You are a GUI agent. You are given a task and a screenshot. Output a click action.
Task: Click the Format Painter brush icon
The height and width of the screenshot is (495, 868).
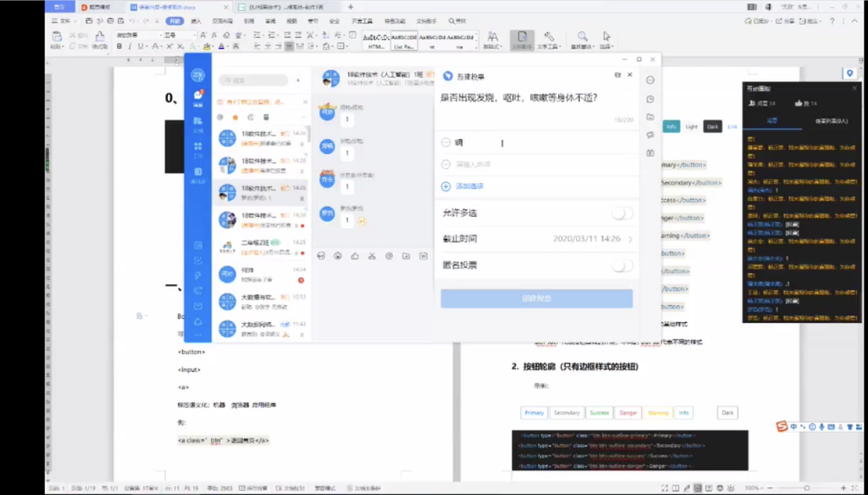coord(100,36)
